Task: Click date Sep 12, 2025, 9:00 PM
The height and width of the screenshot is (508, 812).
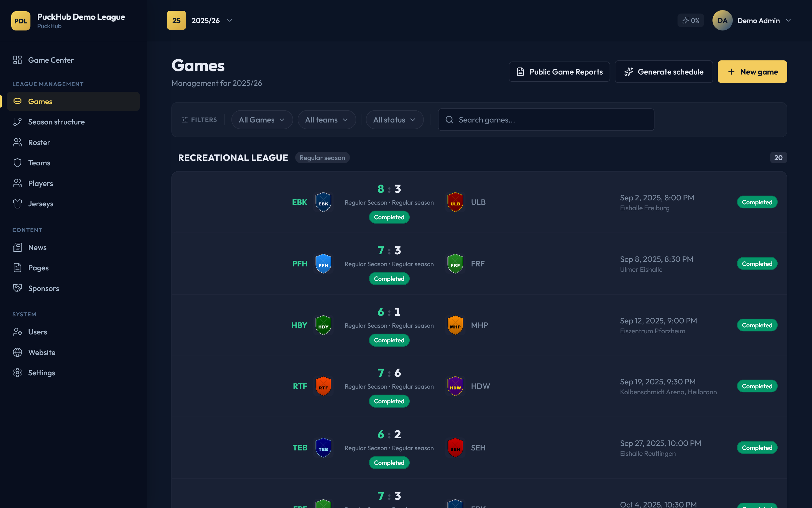Action: point(658,321)
